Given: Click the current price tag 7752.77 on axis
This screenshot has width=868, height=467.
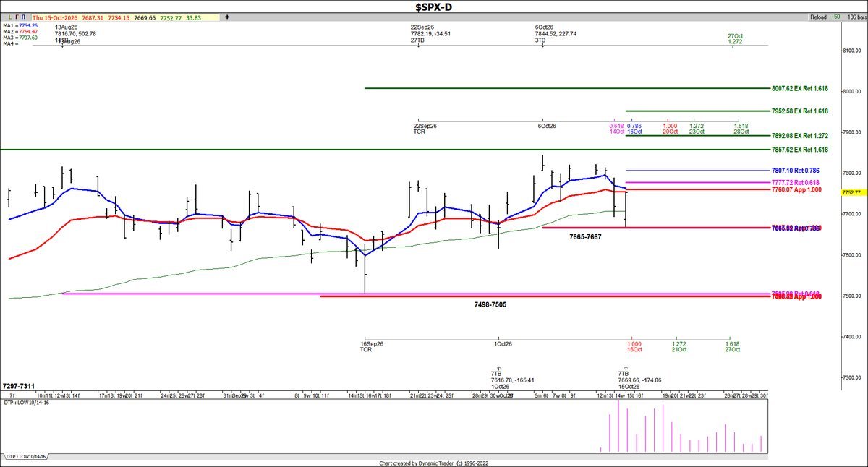Looking at the screenshot, I should coord(853,192).
